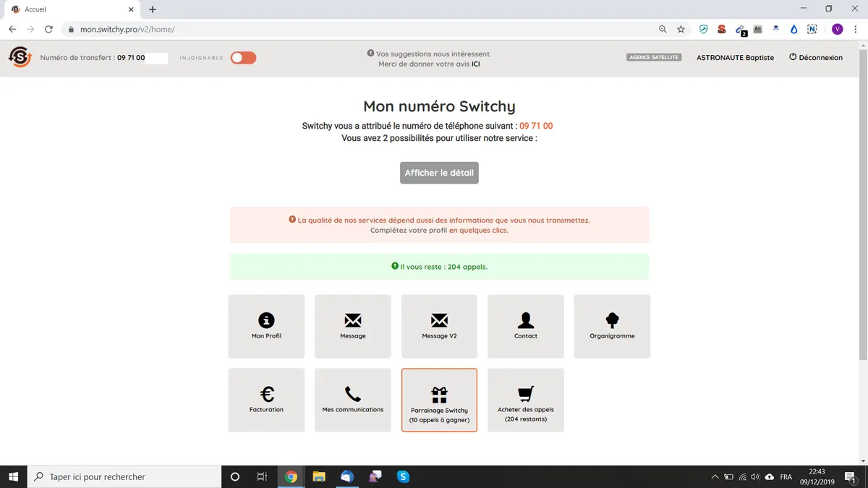
Task: Click the dashed N capture extension
Action: [812, 30]
